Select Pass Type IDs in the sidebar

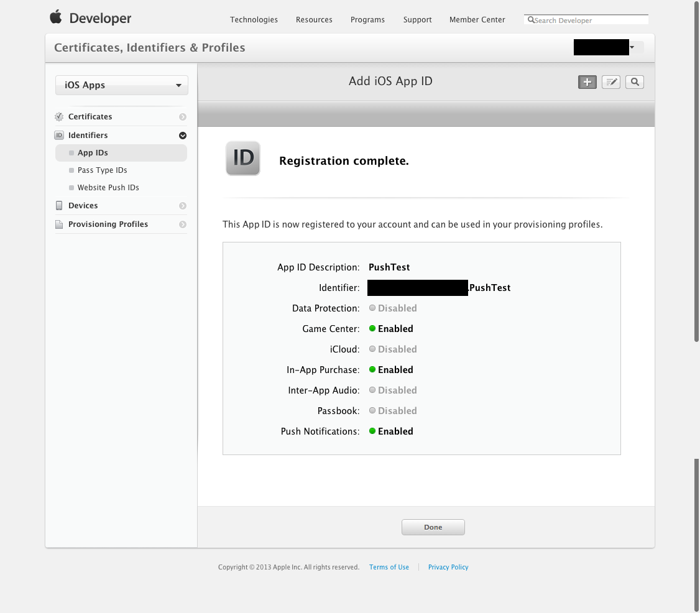coord(102,170)
